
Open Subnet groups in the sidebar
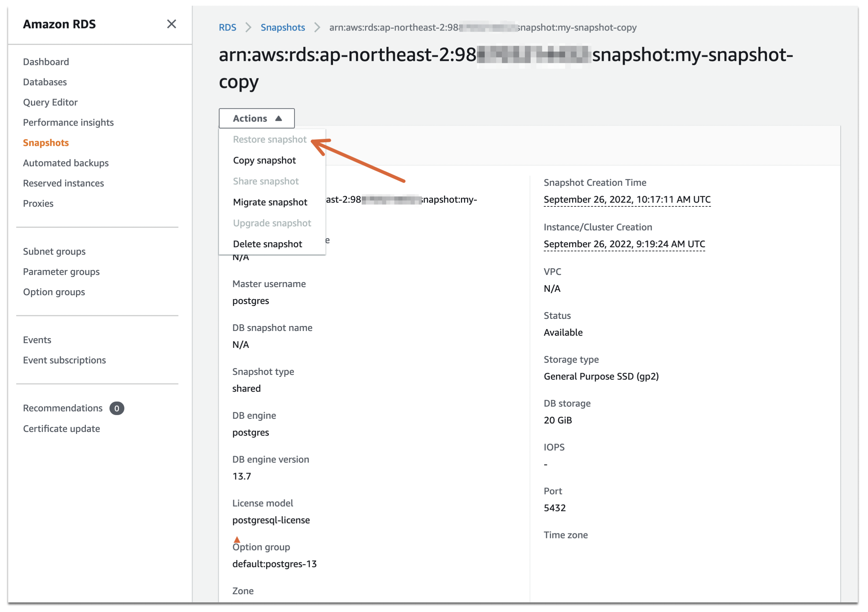click(x=54, y=252)
